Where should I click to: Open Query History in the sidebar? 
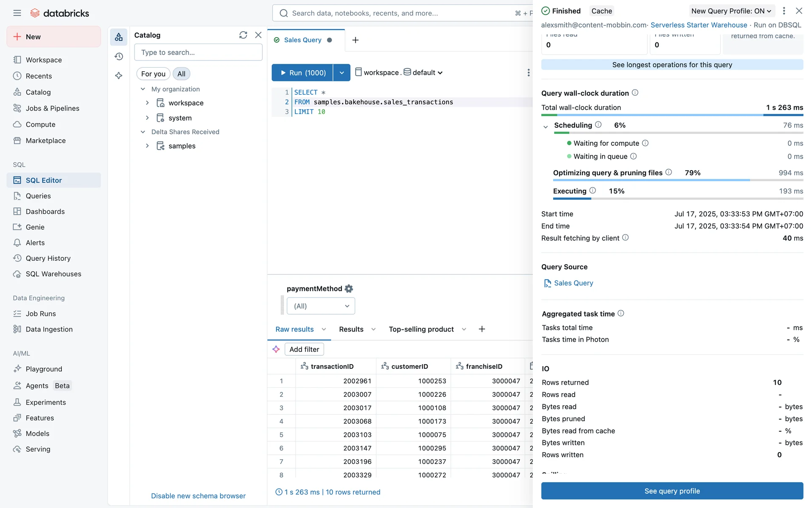48,258
